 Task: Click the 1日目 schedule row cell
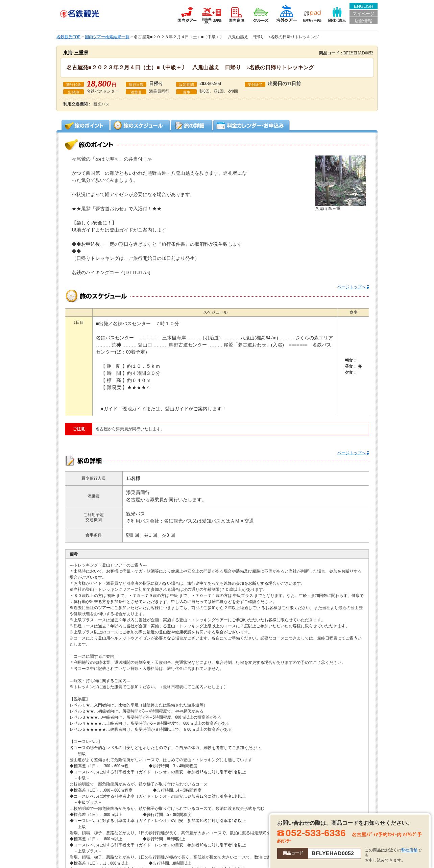[x=78, y=366]
